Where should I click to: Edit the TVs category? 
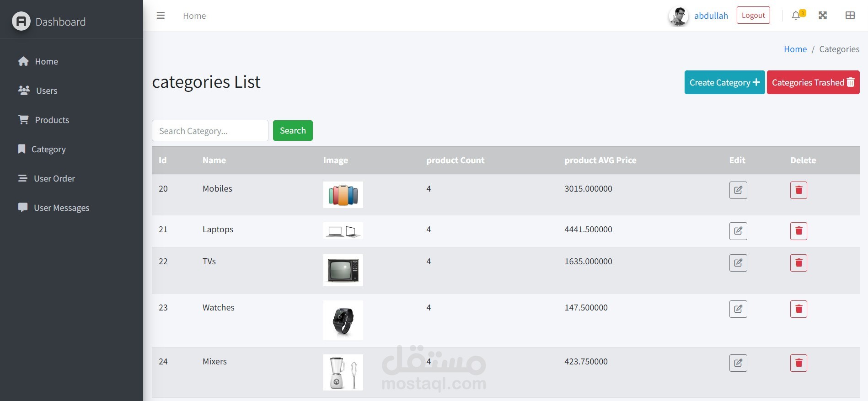pyautogui.click(x=738, y=263)
